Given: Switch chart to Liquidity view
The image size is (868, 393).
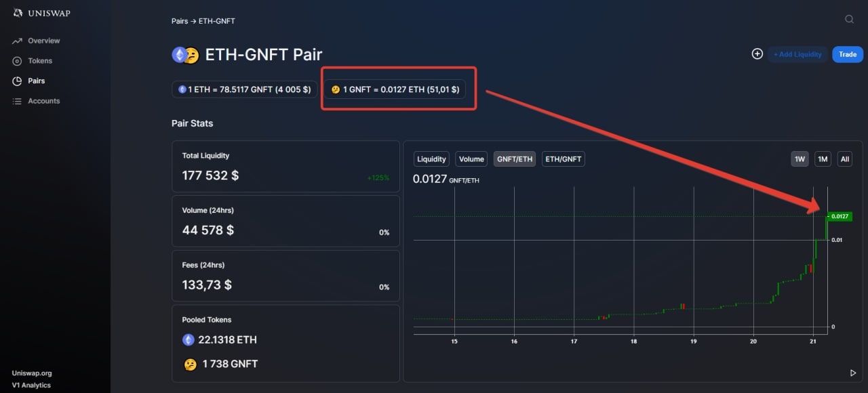Looking at the screenshot, I should (431, 159).
